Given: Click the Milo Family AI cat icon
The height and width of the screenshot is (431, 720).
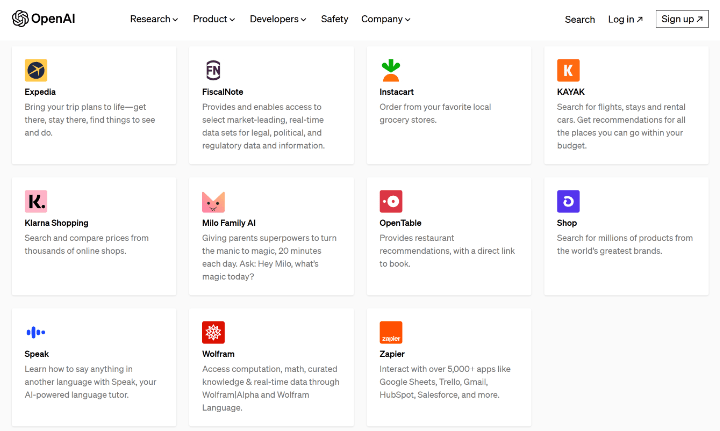Looking at the screenshot, I should [x=213, y=202].
